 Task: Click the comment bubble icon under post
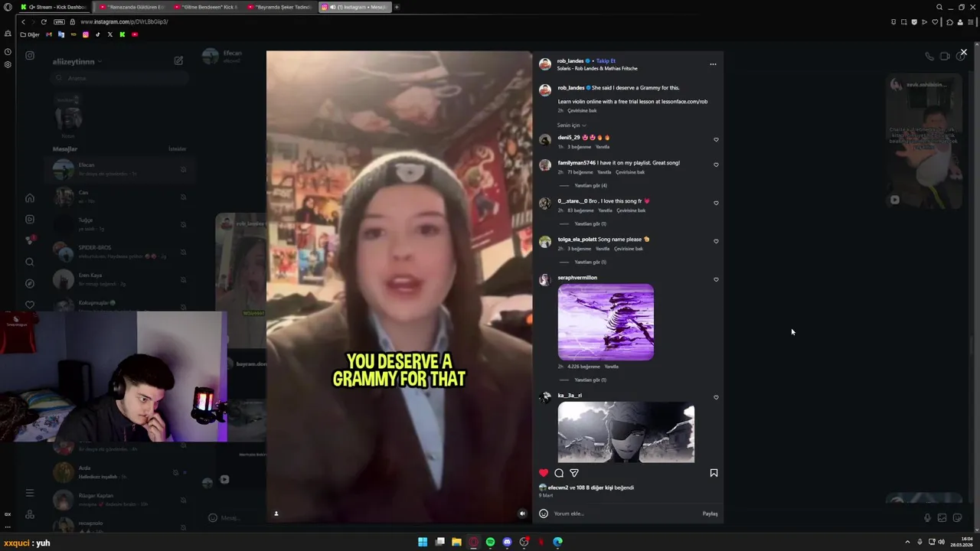click(x=559, y=473)
